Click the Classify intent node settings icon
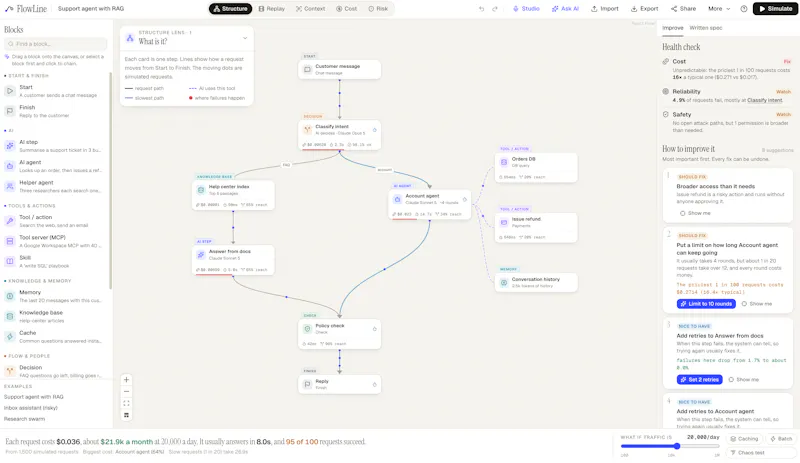The width and height of the screenshot is (800, 463). click(x=374, y=130)
